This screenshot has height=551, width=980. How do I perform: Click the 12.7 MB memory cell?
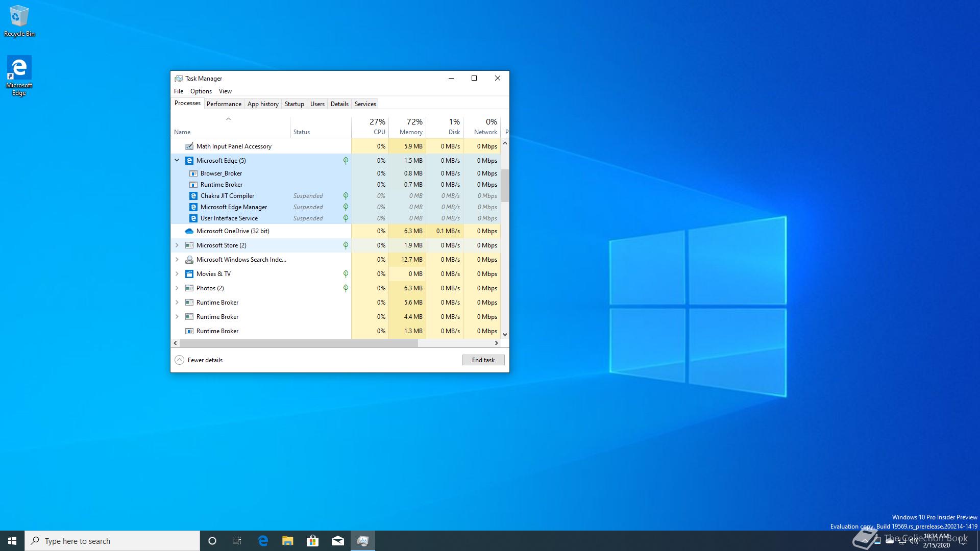pos(407,260)
